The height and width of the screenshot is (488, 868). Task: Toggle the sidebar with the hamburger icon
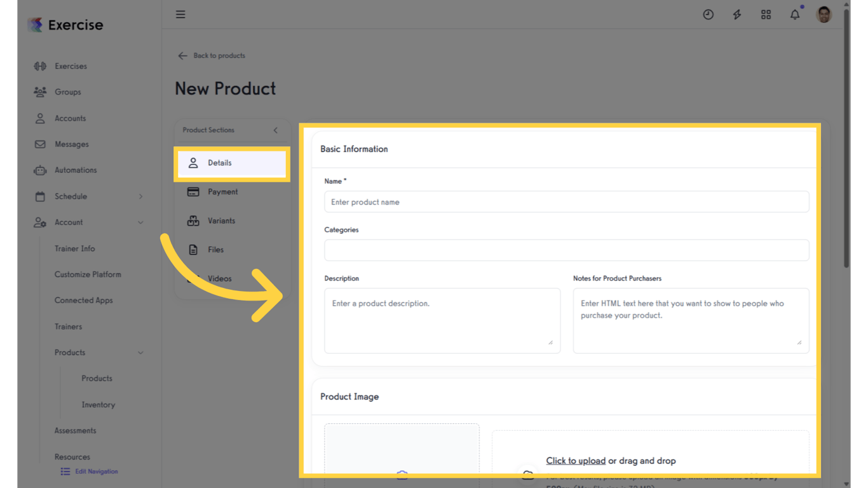point(180,14)
